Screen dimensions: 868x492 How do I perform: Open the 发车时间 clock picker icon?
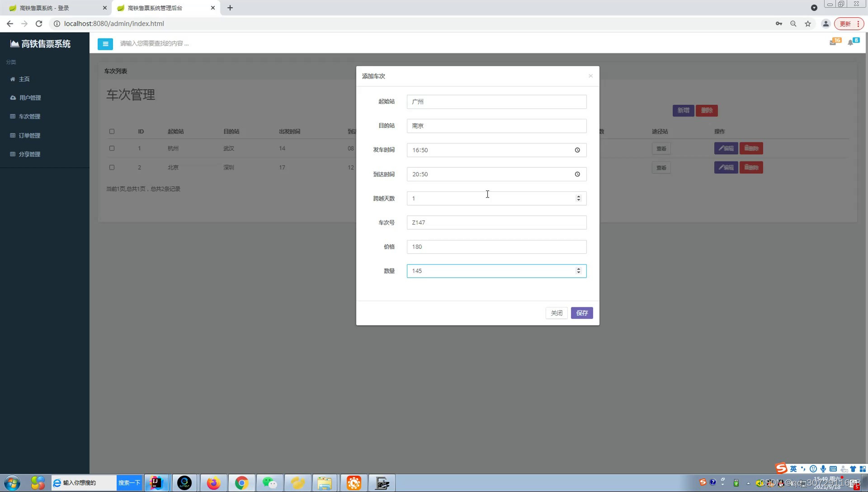point(577,150)
